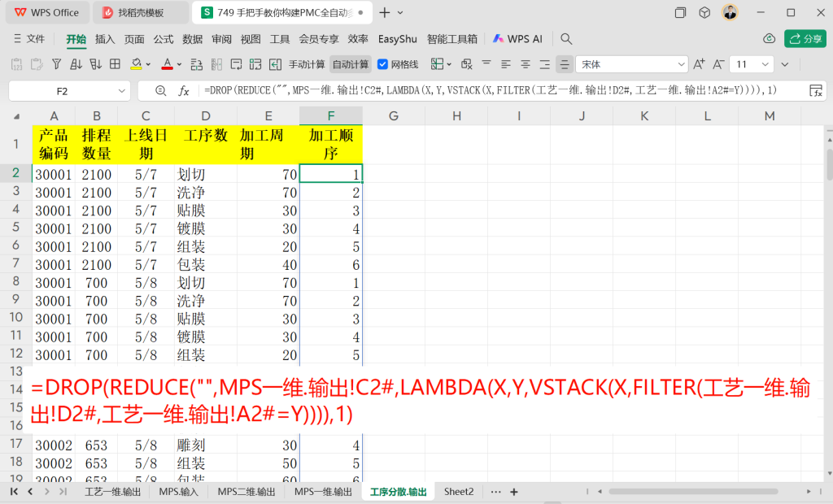
Task: Switch to 手动计算 manual calculation
Action: pyautogui.click(x=307, y=64)
